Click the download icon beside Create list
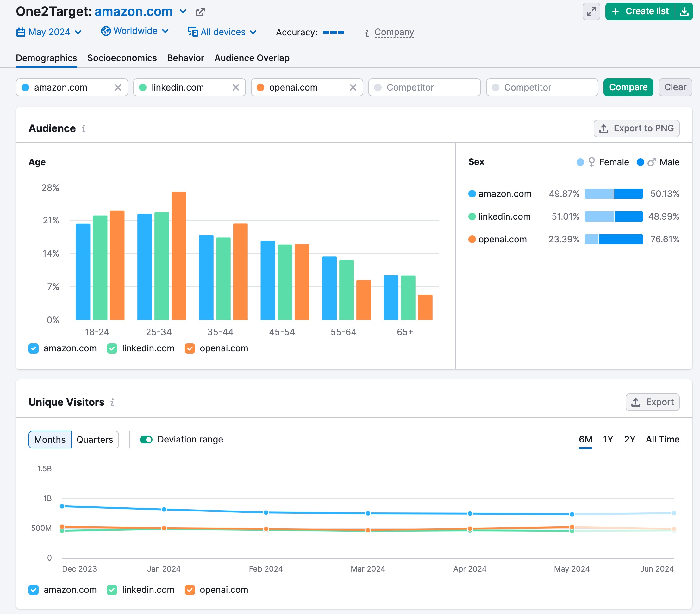The width and height of the screenshot is (700, 614). [x=684, y=12]
